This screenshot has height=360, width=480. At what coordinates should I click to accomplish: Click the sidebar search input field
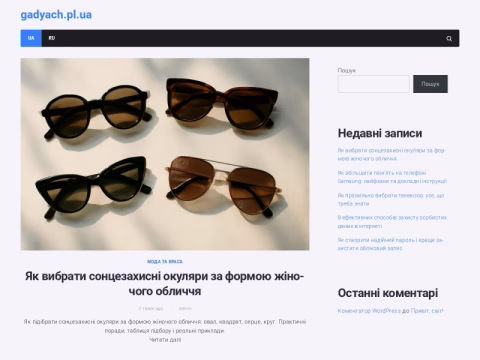tap(373, 84)
